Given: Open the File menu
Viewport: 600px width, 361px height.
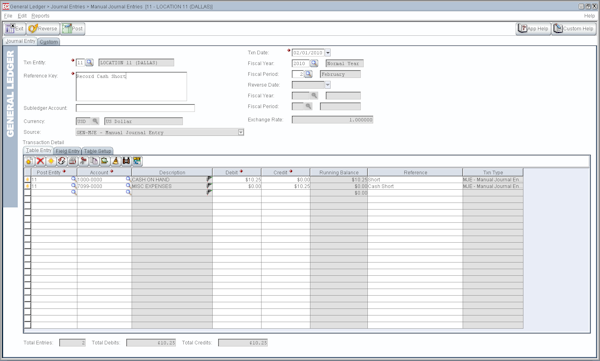Looking at the screenshot, I should (x=8, y=16).
